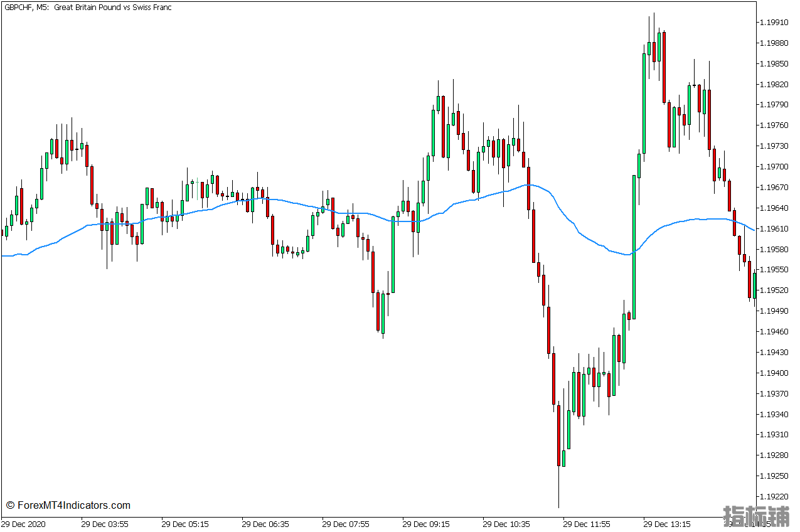This screenshot has height=532, width=800.
Task: Click the 29 Dec 10:35 time label
Action: [506, 523]
